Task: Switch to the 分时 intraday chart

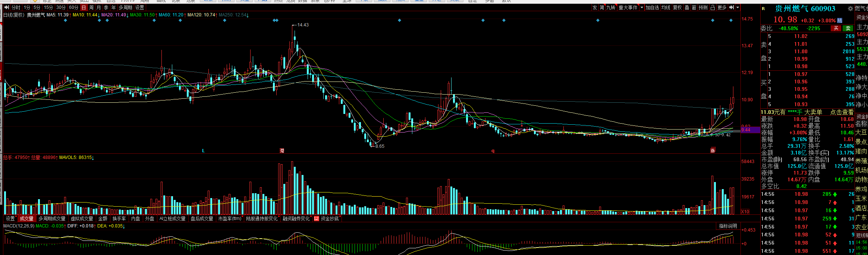Action: 16,7
